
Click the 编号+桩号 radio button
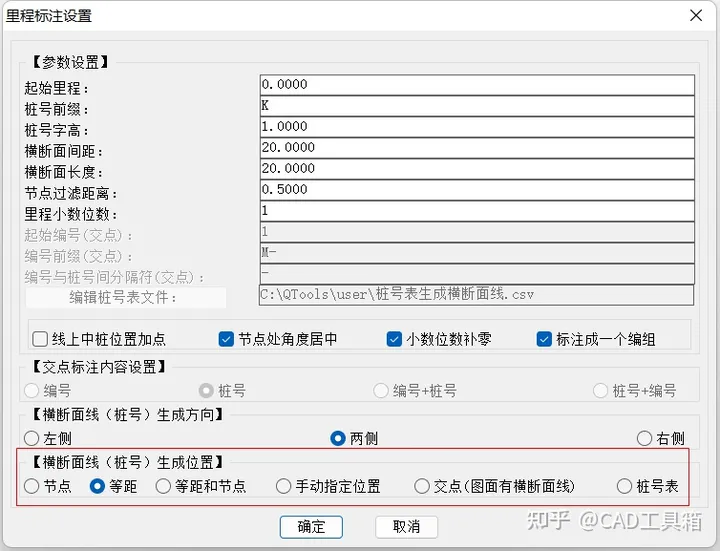(x=381, y=391)
